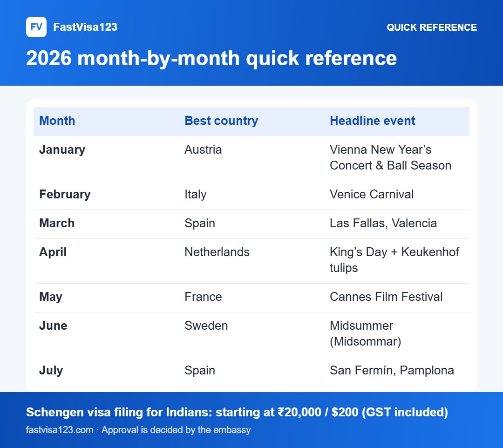Click the January row label
This screenshot has width=503, height=448.
click(62, 150)
